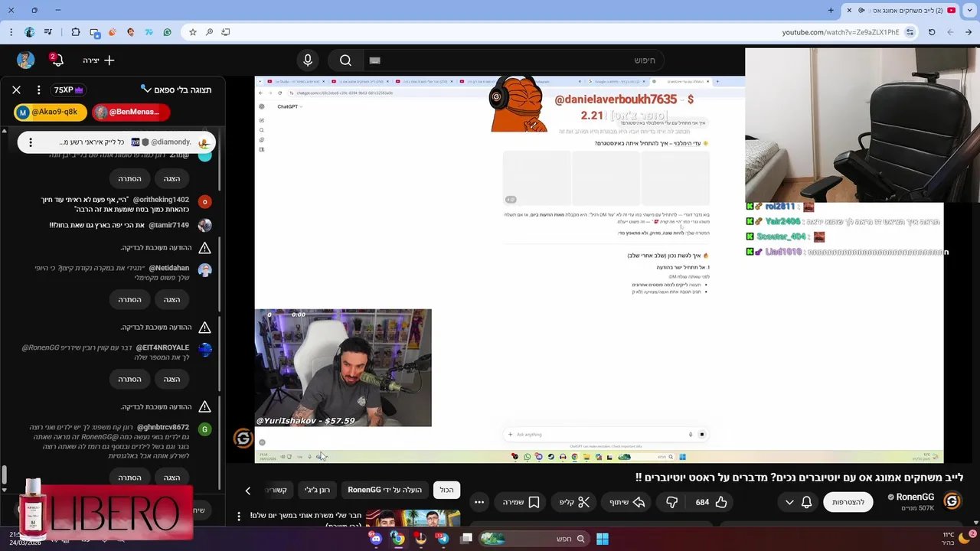Click הצגה under @EIT4NROYALE held message
Screen dimensions: 980x551
pos(171,379)
